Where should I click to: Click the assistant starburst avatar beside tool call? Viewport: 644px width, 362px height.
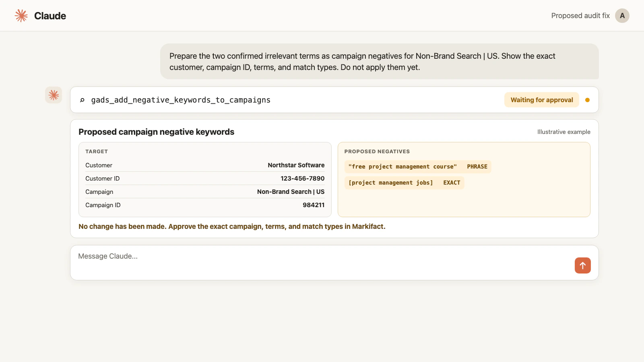point(54,95)
